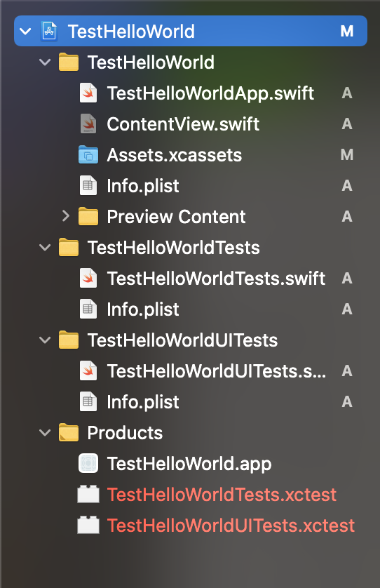Open TestHelloWorldTests.swift file
The image size is (380, 588).
coord(216,279)
